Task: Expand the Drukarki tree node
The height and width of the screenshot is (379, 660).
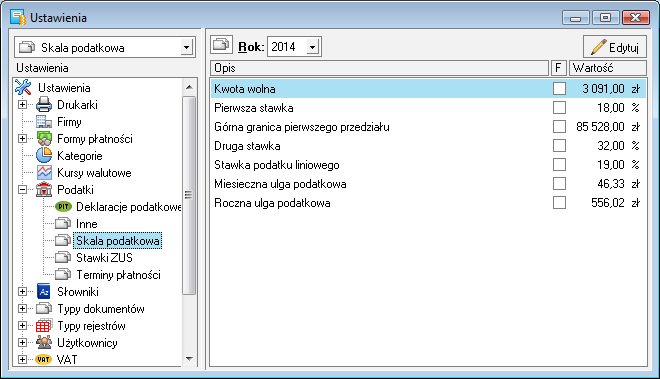Action: tap(22, 104)
